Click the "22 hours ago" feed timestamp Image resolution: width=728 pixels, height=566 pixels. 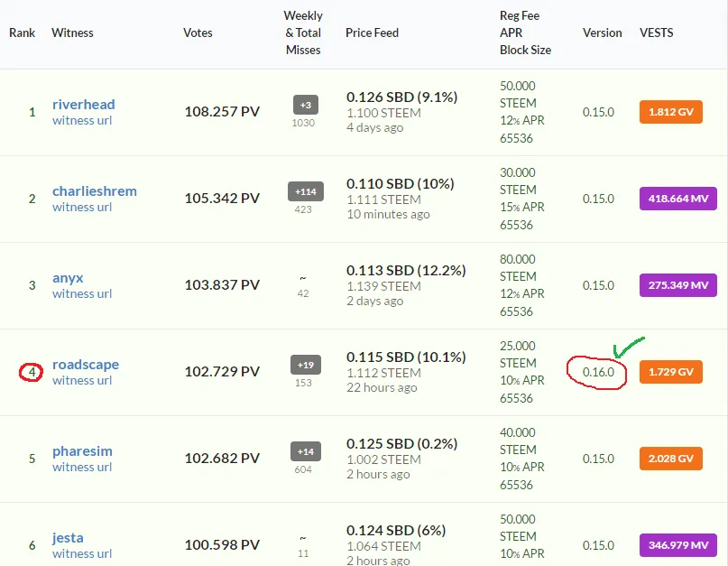pyautogui.click(x=382, y=387)
